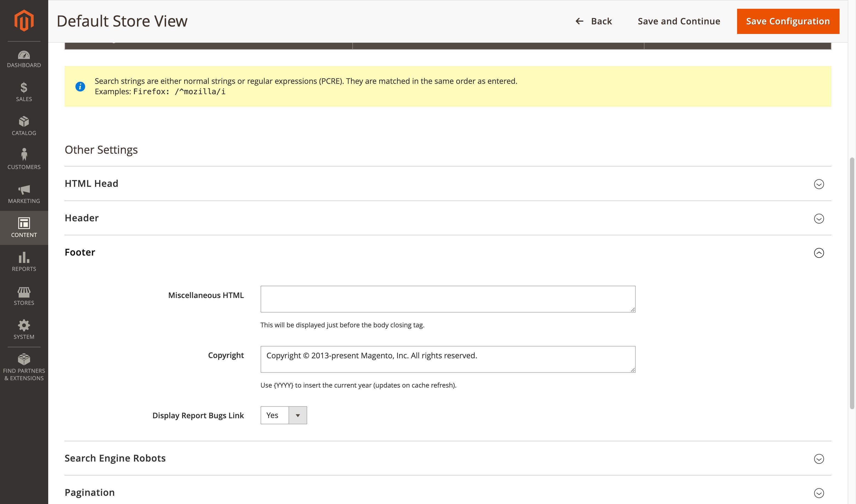Expand the Pagination section
The height and width of the screenshot is (504, 856).
point(819,492)
